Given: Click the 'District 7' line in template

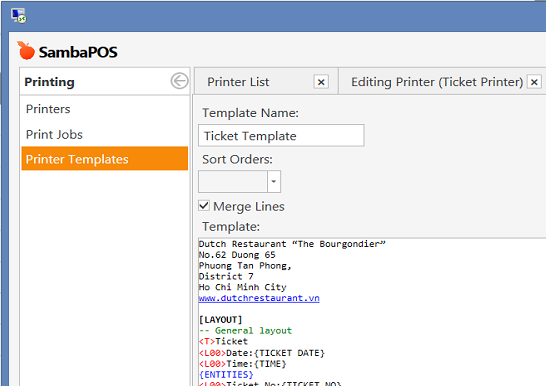Looking at the screenshot, I should [226, 277].
